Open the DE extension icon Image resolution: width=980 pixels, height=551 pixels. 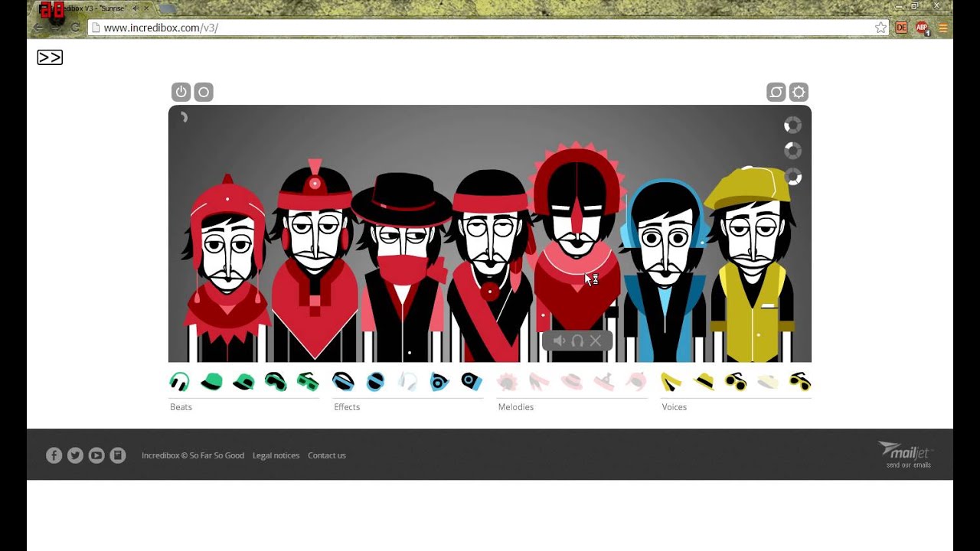click(901, 28)
